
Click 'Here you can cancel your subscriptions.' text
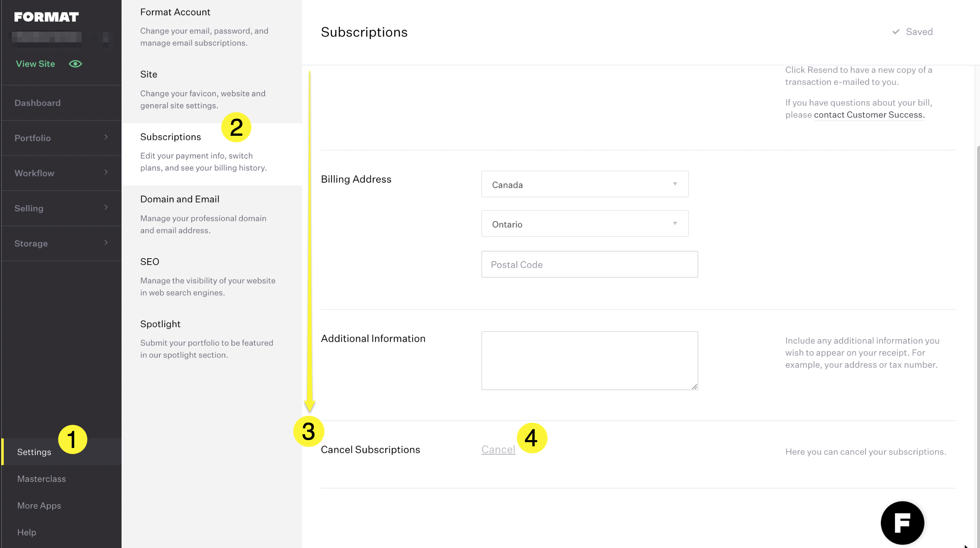(x=865, y=452)
